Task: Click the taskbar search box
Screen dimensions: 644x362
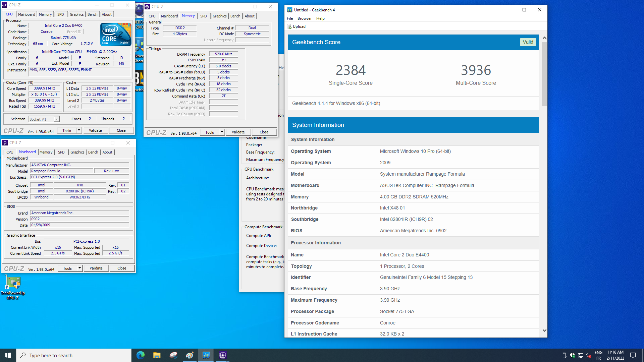Action: click(x=74, y=355)
